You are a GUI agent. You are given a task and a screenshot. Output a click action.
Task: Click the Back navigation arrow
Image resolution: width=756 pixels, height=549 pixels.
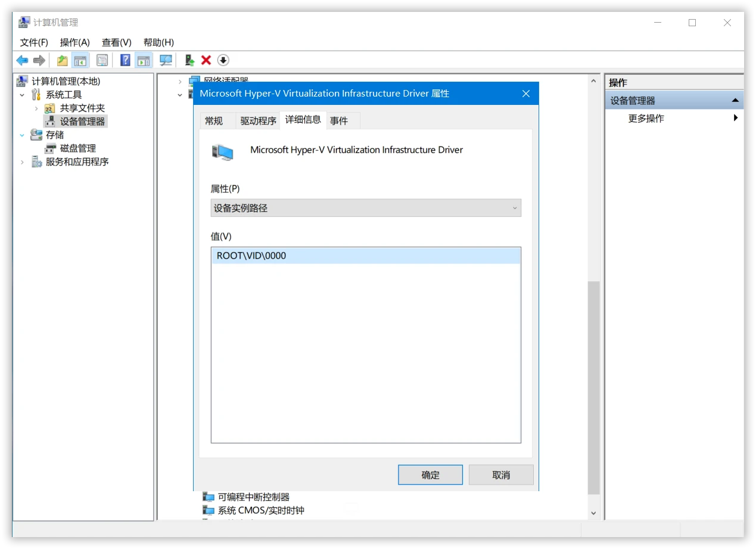click(22, 60)
